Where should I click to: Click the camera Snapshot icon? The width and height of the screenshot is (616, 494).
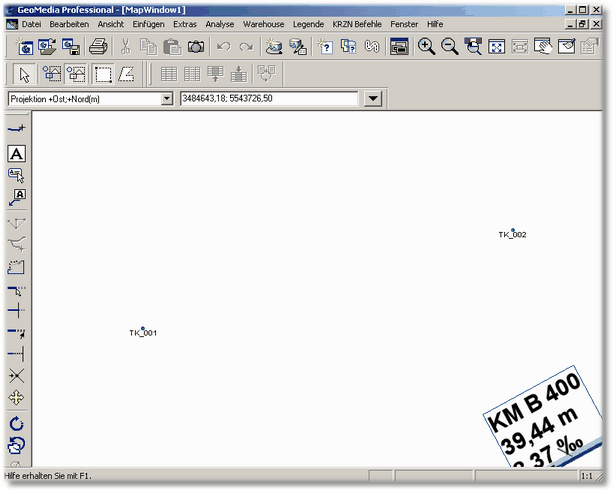pyautogui.click(x=197, y=46)
